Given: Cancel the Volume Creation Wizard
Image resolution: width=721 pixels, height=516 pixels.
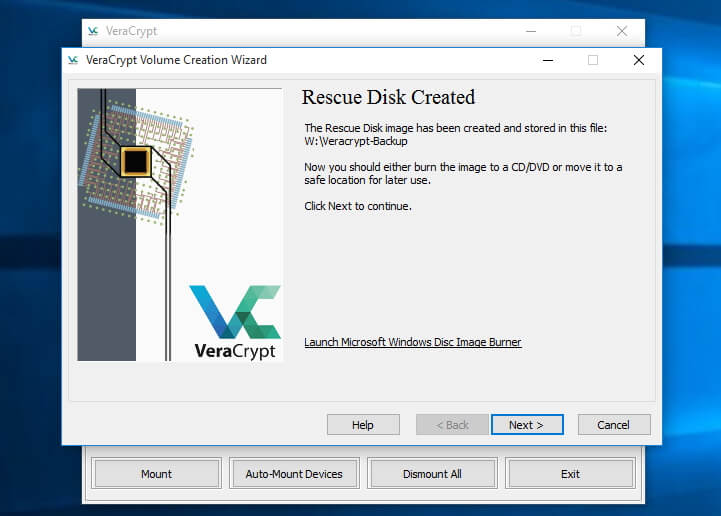Looking at the screenshot, I should (614, 424).
